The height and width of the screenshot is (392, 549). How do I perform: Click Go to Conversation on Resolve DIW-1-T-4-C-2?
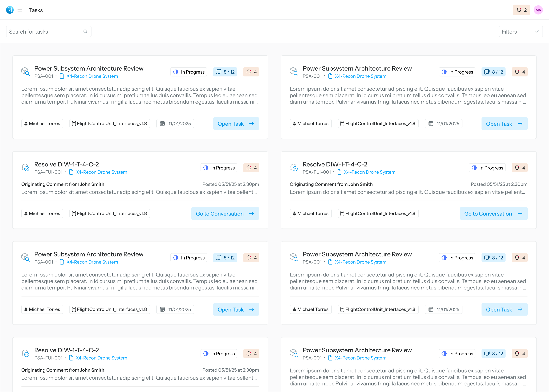pos(225,213)
